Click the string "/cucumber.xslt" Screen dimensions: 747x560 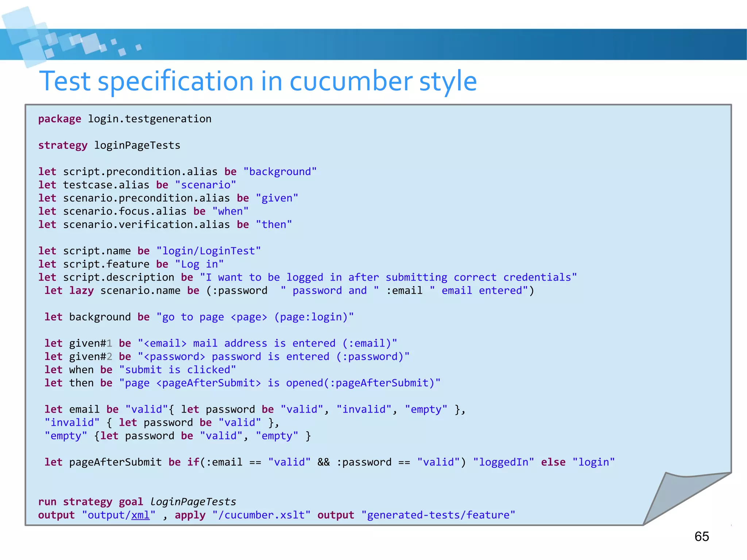[262, 515]
